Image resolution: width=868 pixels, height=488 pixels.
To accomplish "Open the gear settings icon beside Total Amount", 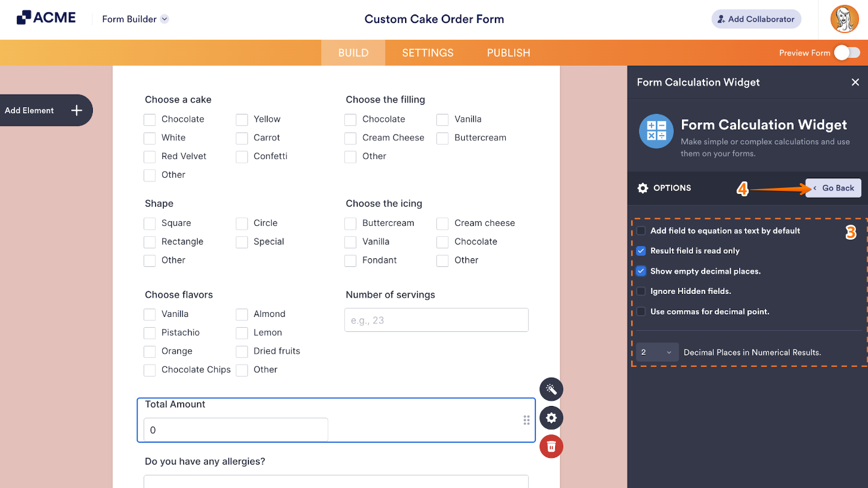I will (x=551, y=418).
